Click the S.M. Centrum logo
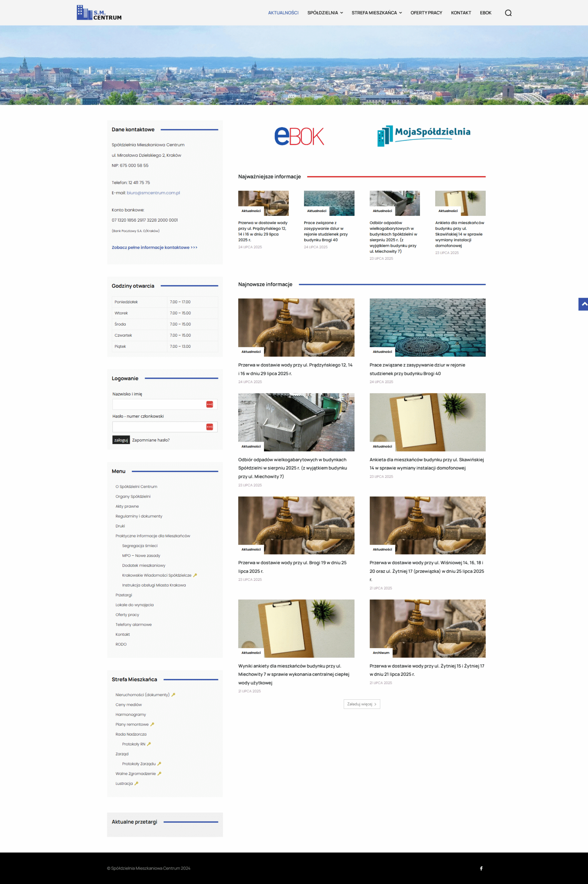Viewport: 588px width, 884px height. click(x=99, y=13)
